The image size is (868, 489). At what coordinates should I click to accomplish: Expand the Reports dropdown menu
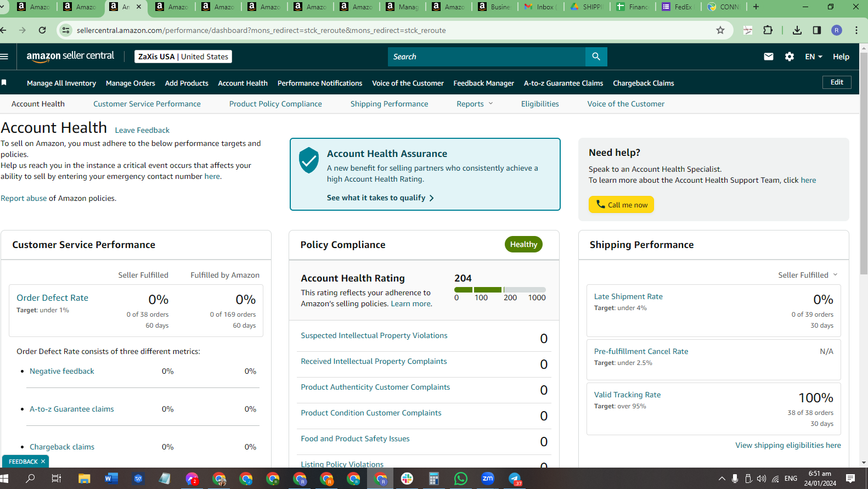pyautogui.click(x=475, y=104)
